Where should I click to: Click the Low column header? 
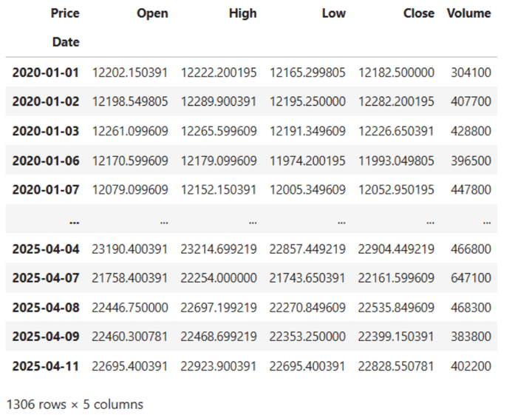pos(333,13)
